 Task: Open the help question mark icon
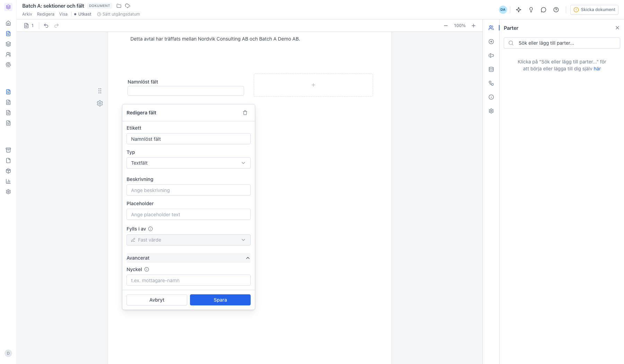pos(556,10)
